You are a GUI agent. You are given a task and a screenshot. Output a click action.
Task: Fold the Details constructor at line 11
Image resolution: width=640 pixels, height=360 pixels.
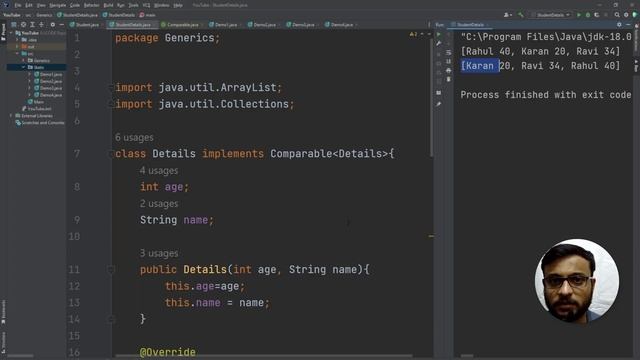pyautogui.click(x=111, y=269)
